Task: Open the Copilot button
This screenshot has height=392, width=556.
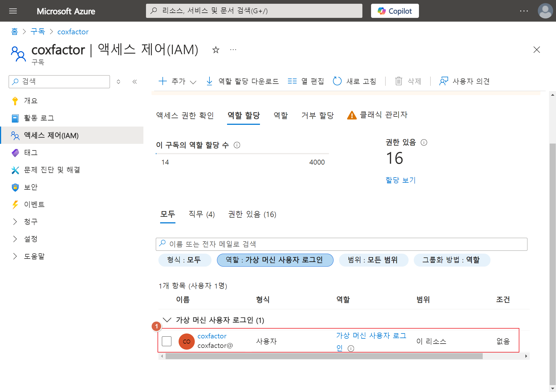Action: point(395,11)
